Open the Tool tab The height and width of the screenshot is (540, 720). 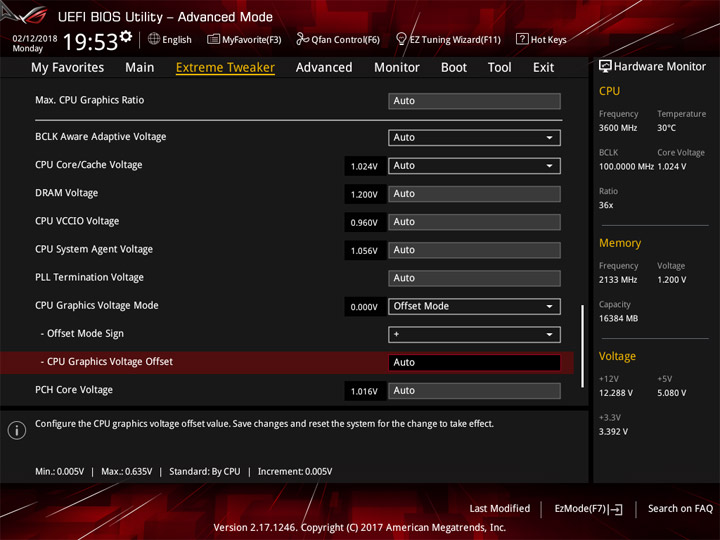click(x=500, y=68)
